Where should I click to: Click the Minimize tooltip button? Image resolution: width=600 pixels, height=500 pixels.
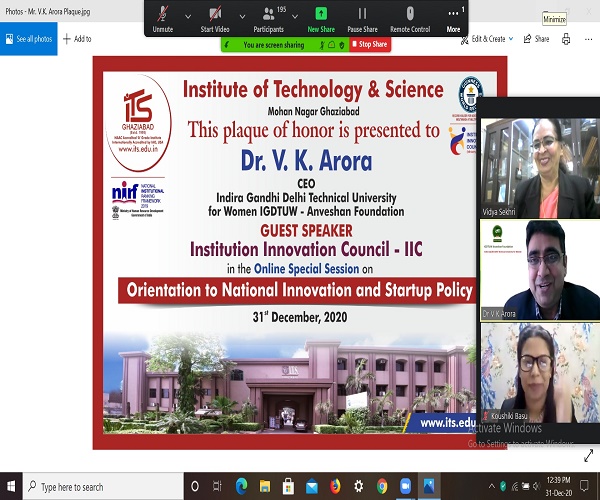554,19
